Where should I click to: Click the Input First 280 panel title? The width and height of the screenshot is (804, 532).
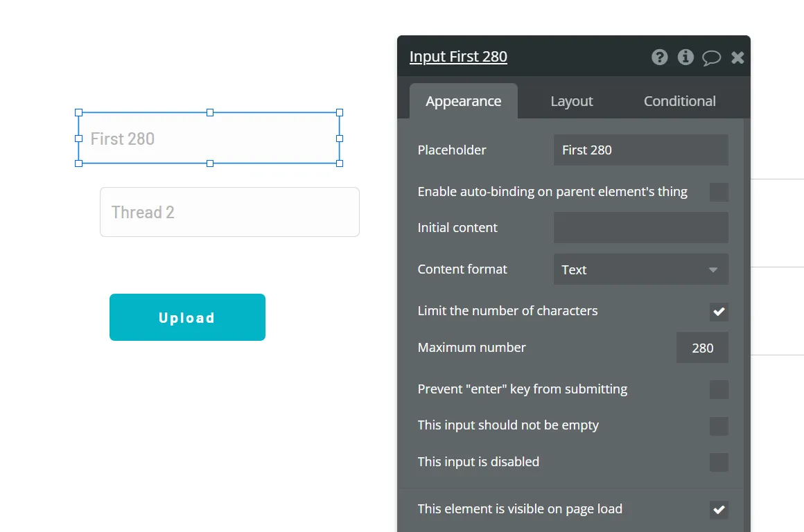[458, 56]
